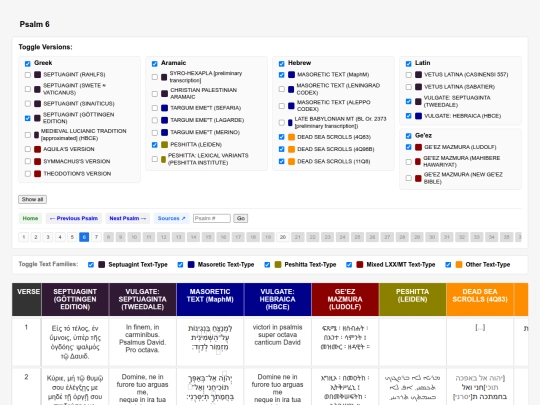This screenshot has height=405, width=540.
Task: Click the Peshitta (Leiden) column header
Action: coord(413,299)
